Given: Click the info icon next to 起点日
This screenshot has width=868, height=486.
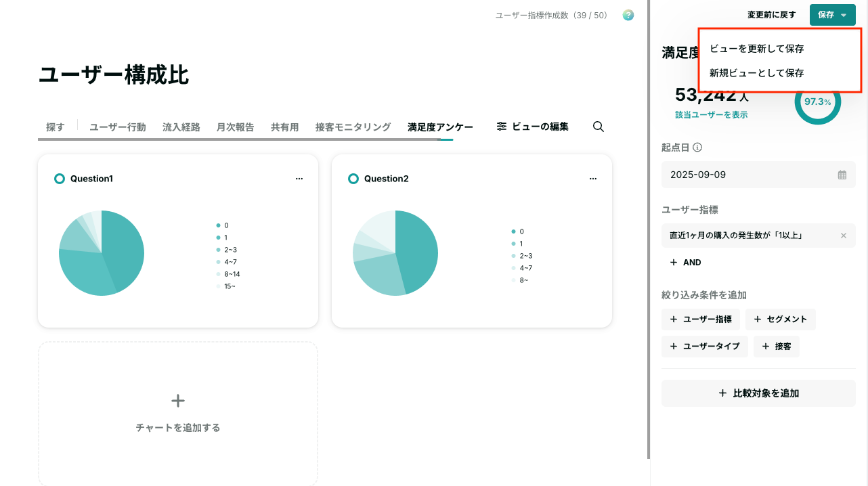Looking at the screenshot, I should point(697,147).
